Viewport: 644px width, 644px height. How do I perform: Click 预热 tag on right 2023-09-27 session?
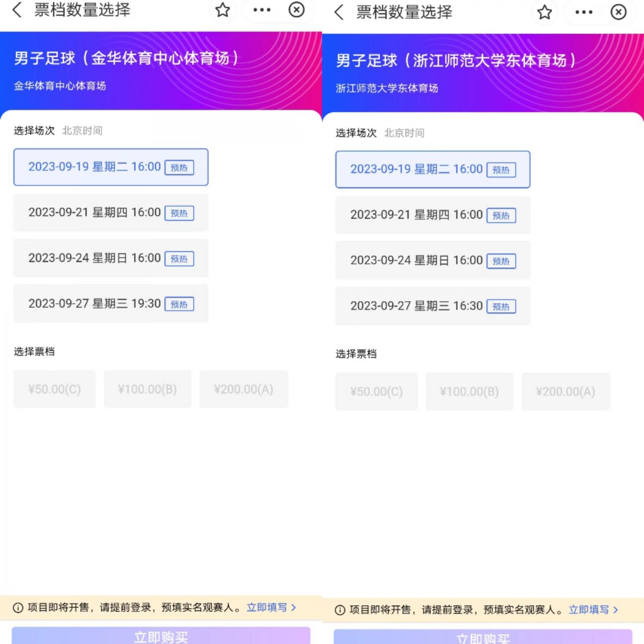click(x=501, y=307)
